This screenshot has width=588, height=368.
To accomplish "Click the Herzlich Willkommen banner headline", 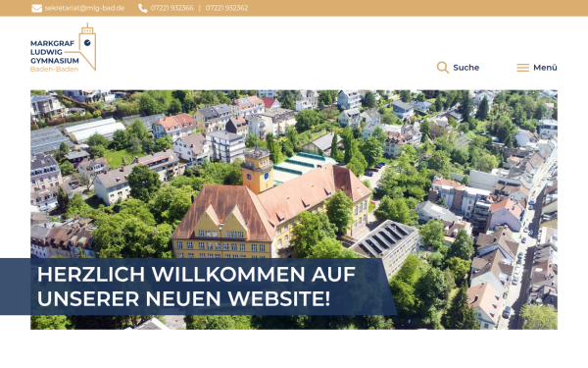I will click(196, 287).
